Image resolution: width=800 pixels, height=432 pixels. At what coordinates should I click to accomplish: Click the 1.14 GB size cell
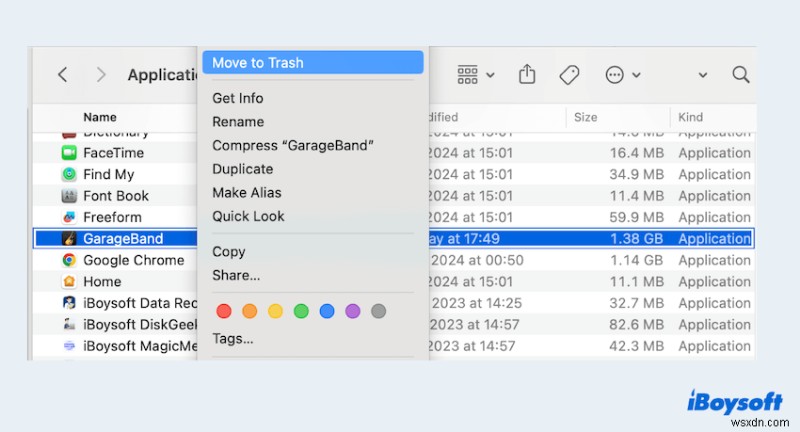637,260
